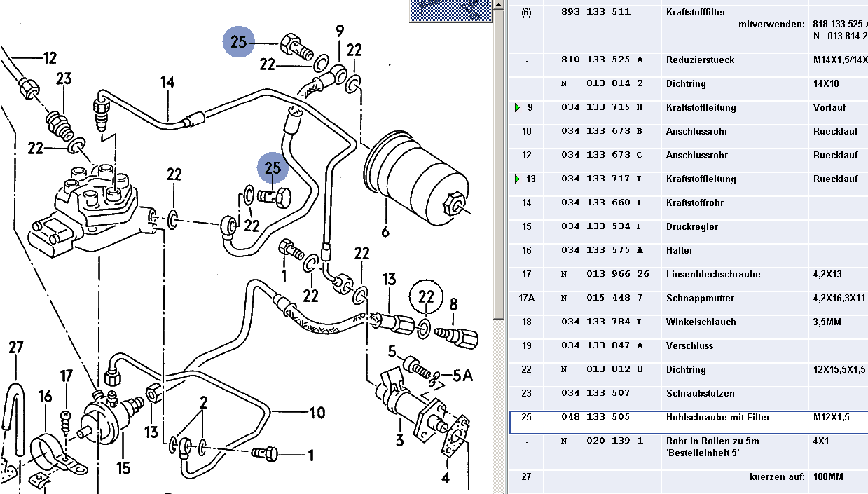The image size is (868, 494).
Task: Select callout 5A in the diagram
Action: 462,376
